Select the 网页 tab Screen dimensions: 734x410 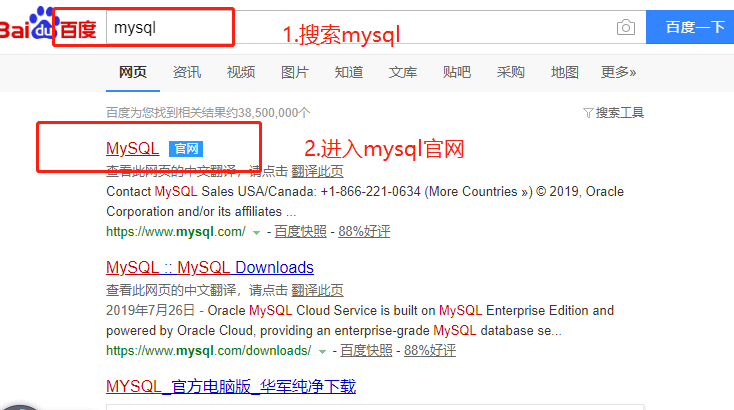click(x=133, y=72)
